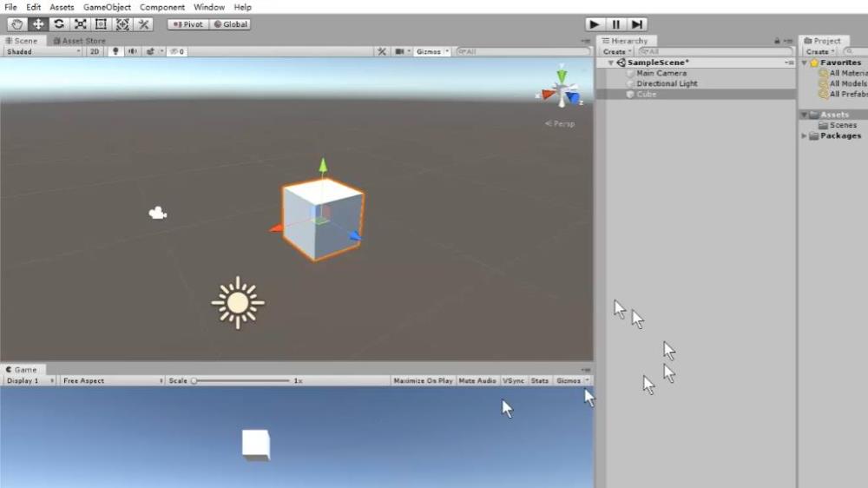Toggle scene lighting lightbulb icon
The width and height of the screenshot is (868, 488).
point(115,51)
